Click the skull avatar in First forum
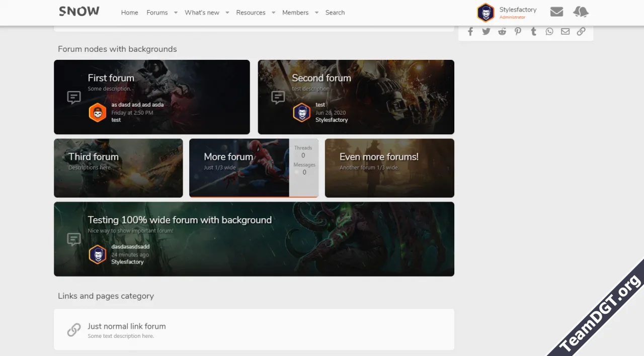 [x=98, y=113]
